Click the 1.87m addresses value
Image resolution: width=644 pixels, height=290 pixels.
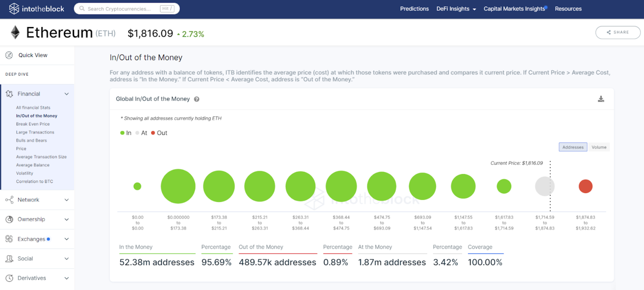392,262
